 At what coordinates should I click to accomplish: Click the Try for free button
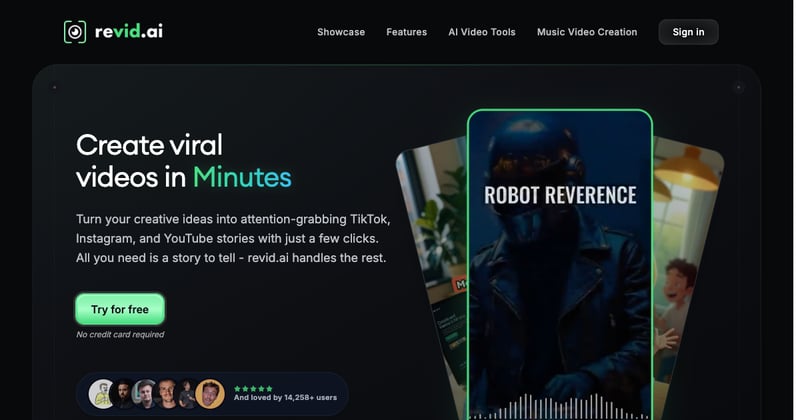(120, 309)
